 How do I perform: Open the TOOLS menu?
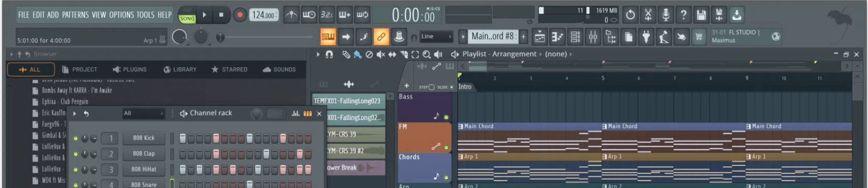pyautogui.click(x=145, y=15)
